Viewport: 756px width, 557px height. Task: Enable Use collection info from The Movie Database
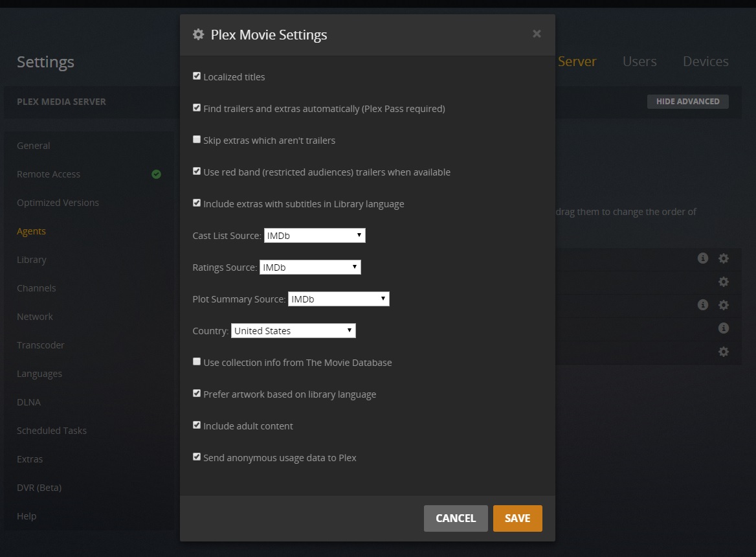tap(197, 361)
